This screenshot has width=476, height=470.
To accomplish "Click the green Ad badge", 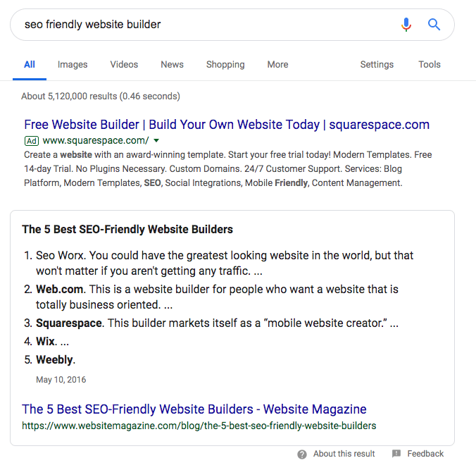I will click(x=31, y=140).
